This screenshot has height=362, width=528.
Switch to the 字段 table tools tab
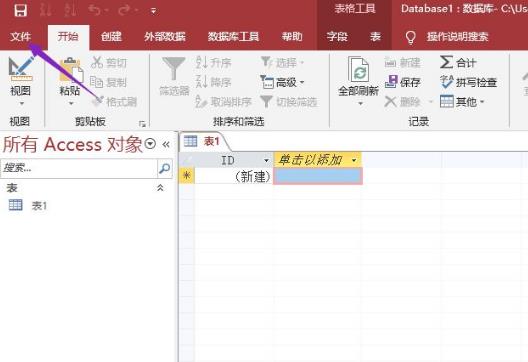tap(337, 36)
